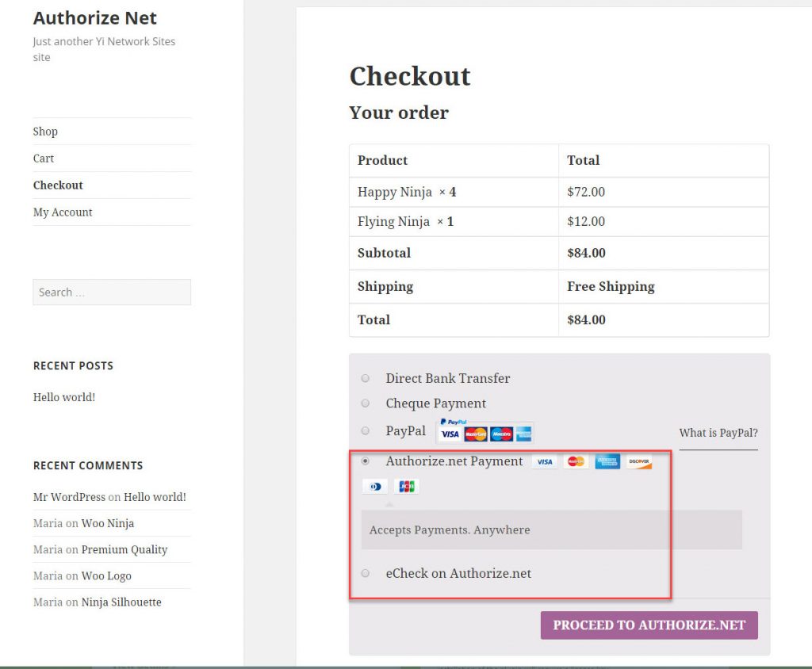Click the PayPal accepted cards logo
Screen dimensions: 812x669
click(x=485, y=431)
